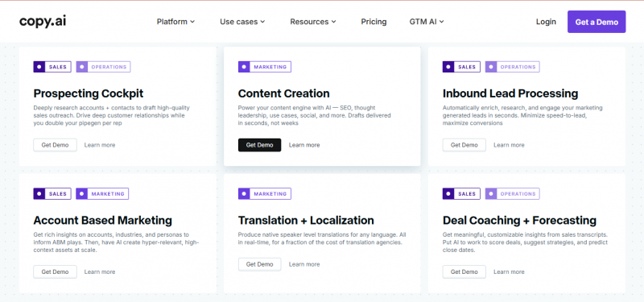644x302 pixels.
Task: Go to the Pricing page
Action: click(x=374, y=22)
